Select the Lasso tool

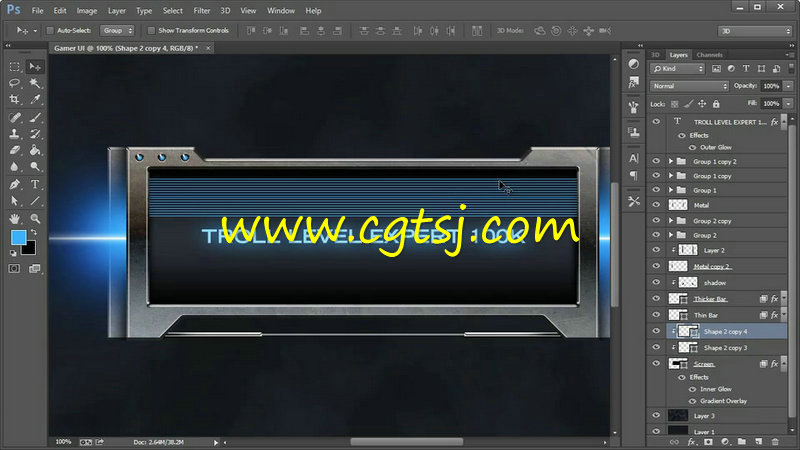tap(14, 83)
